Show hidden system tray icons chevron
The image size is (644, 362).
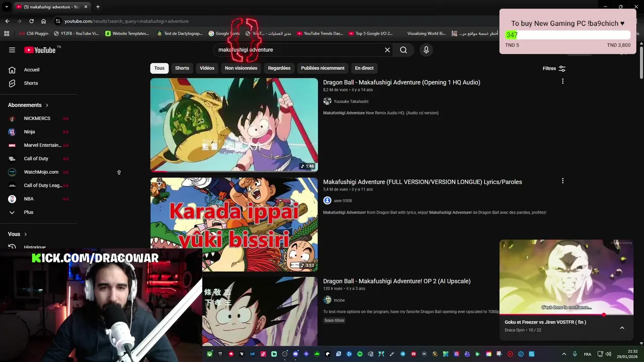[564, 354]
